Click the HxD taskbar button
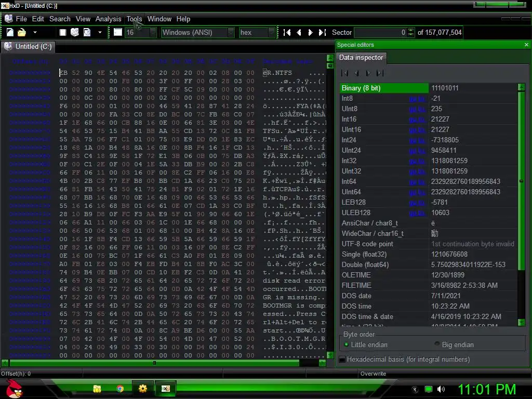This screenshot has width=532, height=399. pos(166,389)
